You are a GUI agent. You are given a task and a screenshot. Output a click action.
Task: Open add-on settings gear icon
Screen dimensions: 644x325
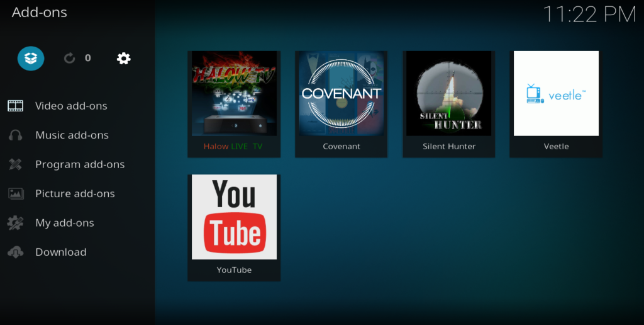tap(124, 59)
